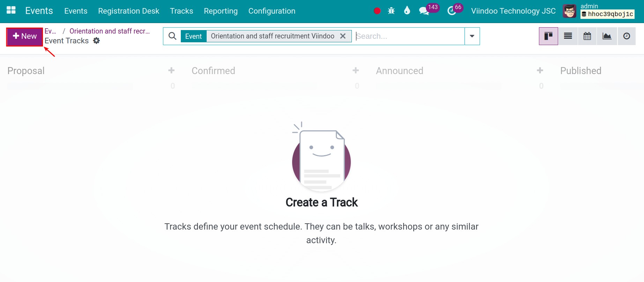The width and height of the screenshot is (644, 282).
Task: Click the Event facet label
Action: click(x=193, y=36)
